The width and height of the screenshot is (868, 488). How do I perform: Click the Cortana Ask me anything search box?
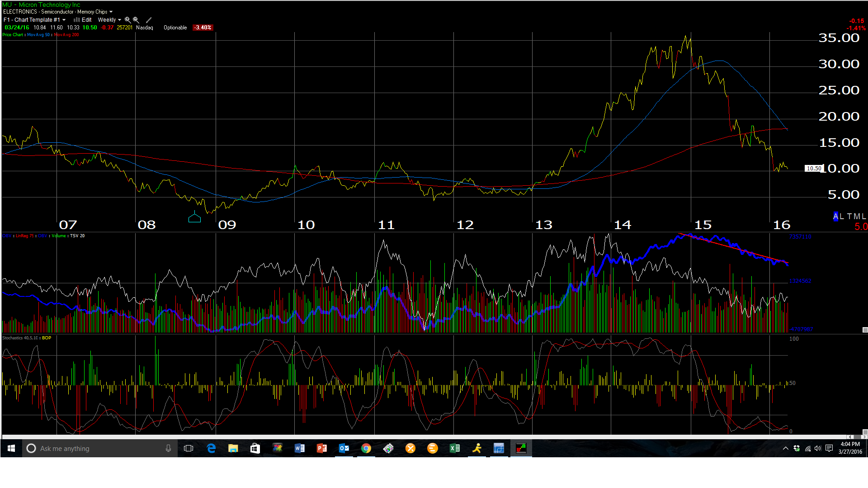100,448
